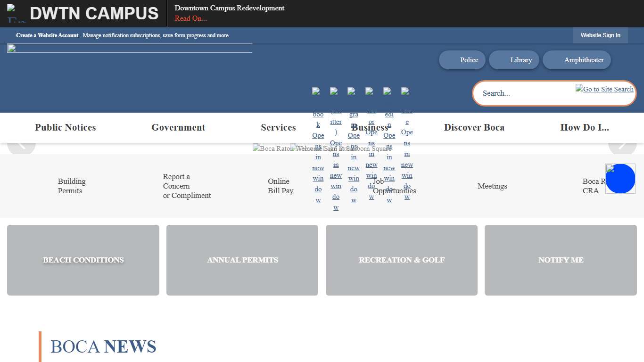This screenshot has width=644, height=362.
Task: Expand the Government menu
Action: coord(178,127)
